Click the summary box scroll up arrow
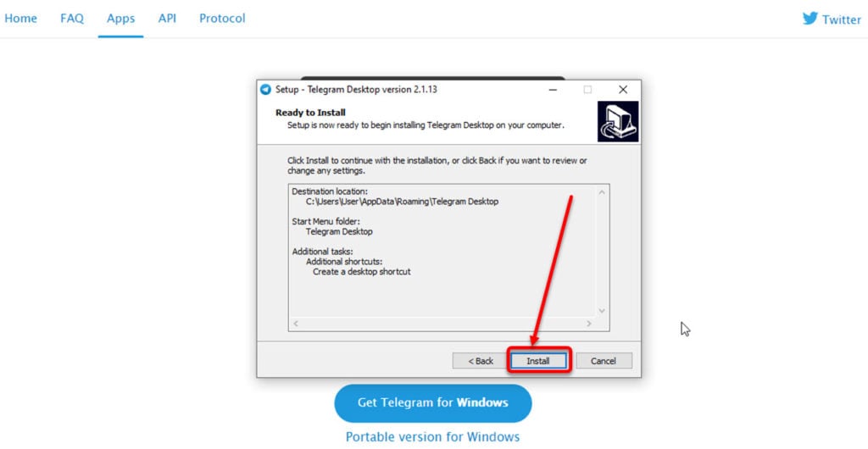The height and width of the screenshot is (449, 868). tap(602, 191)
